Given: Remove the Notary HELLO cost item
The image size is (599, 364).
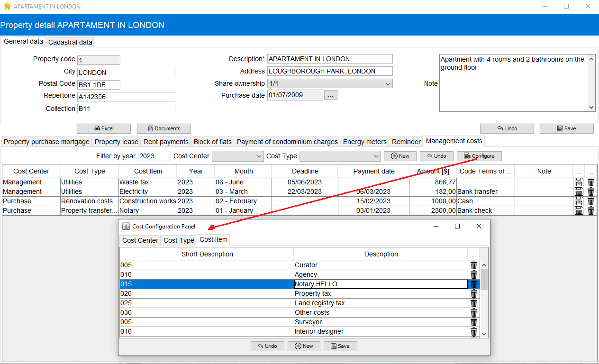Looking at the screenshot, I should pyautogui.click(x=473, y=284).
